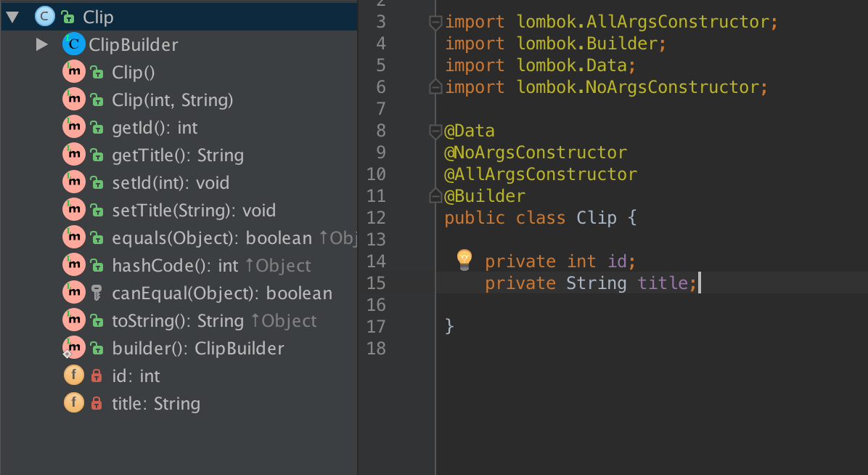Select setTitle(String): void in structure

194,211
